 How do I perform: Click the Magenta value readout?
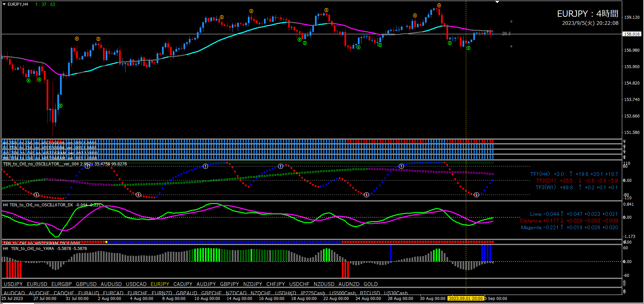570,227
